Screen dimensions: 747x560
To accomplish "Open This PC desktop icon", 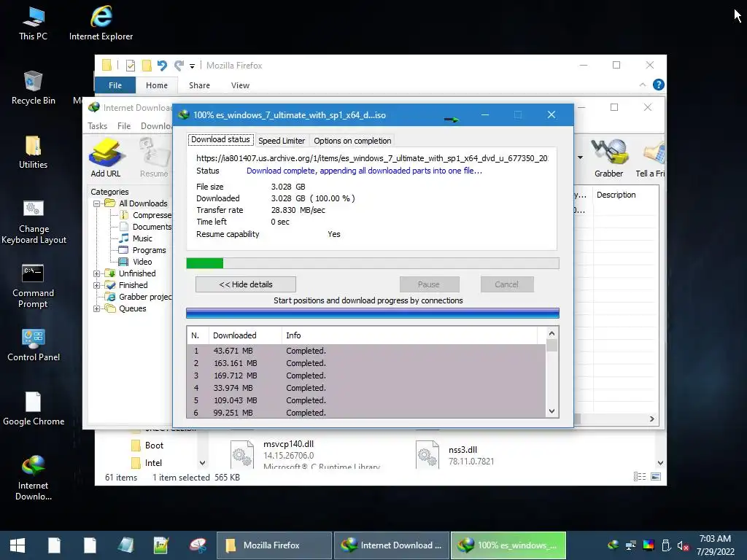I will click(33, 23).
